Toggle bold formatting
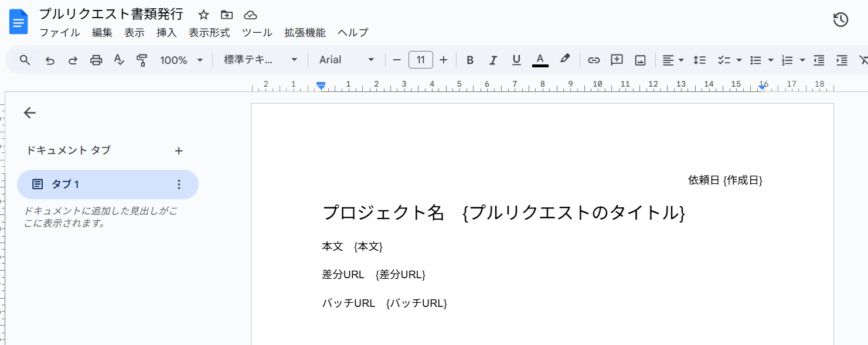 pyautogui.click(x=469, y=60)
